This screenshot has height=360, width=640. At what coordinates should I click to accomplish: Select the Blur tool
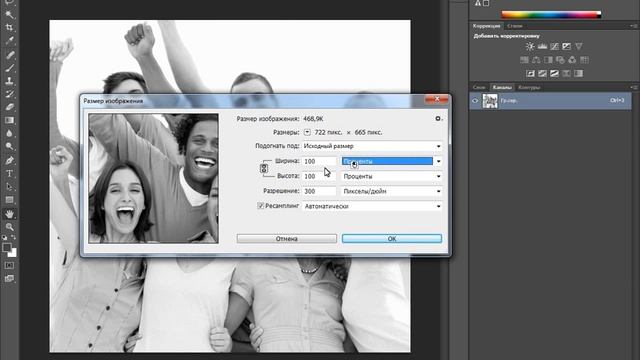pos(9,133)
